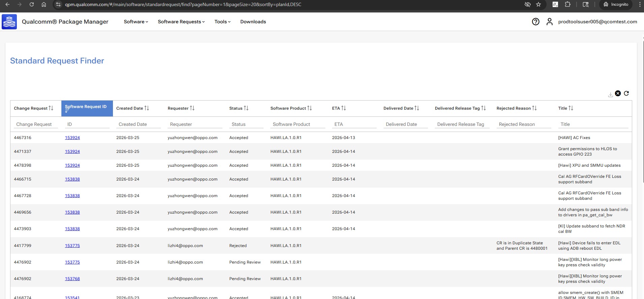Select the '2026-04-13' ETA cell

pyautogui.click(x=344, y=138)
